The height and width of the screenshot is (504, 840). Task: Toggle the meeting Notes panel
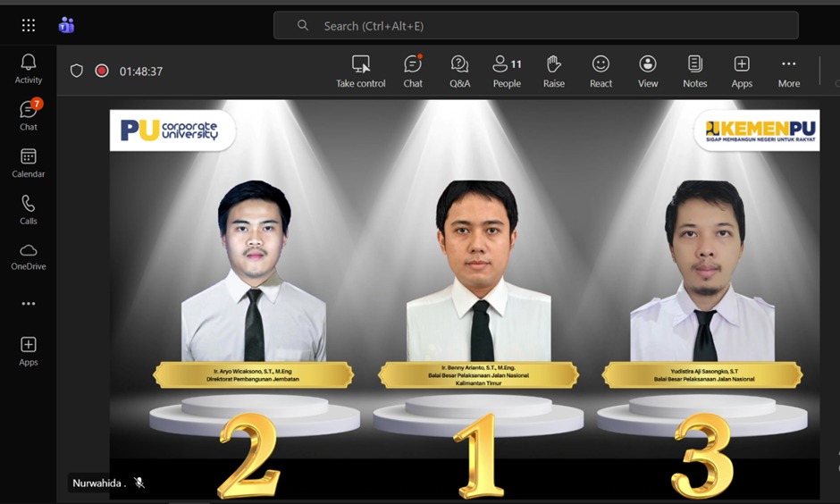[694, 71]
